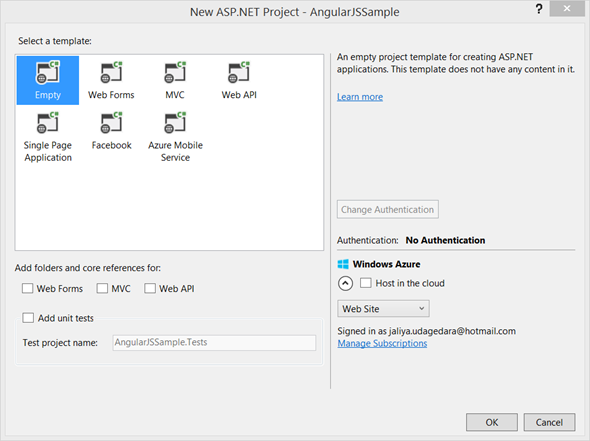590x441 pixels.
Task: Click Add folders and core references label
Action: pos(88,268)
